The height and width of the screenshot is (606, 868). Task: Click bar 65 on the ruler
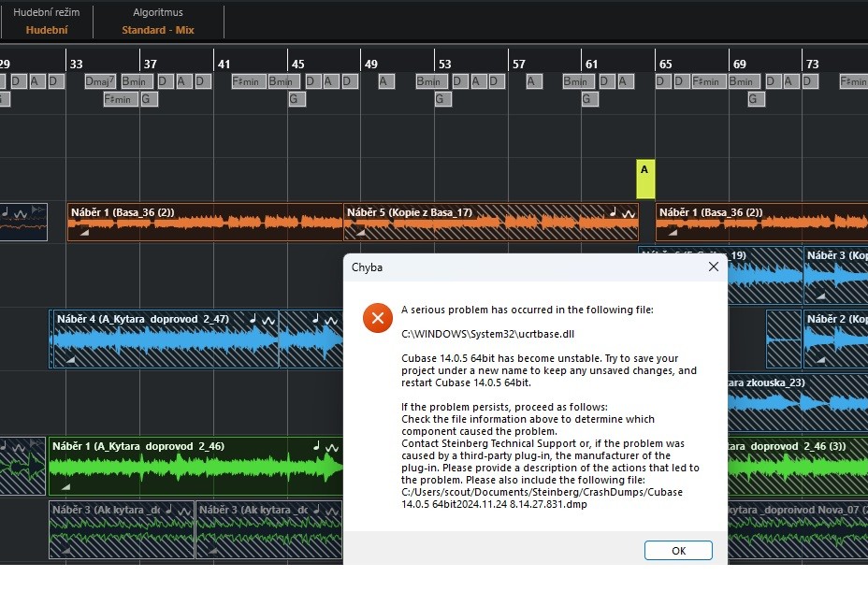click(x=665, y=65)
